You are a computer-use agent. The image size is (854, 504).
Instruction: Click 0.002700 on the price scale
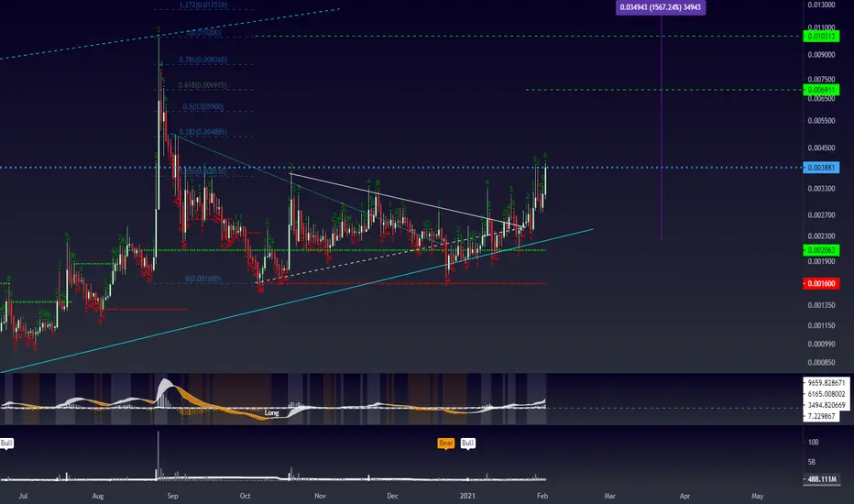point(821,215)
